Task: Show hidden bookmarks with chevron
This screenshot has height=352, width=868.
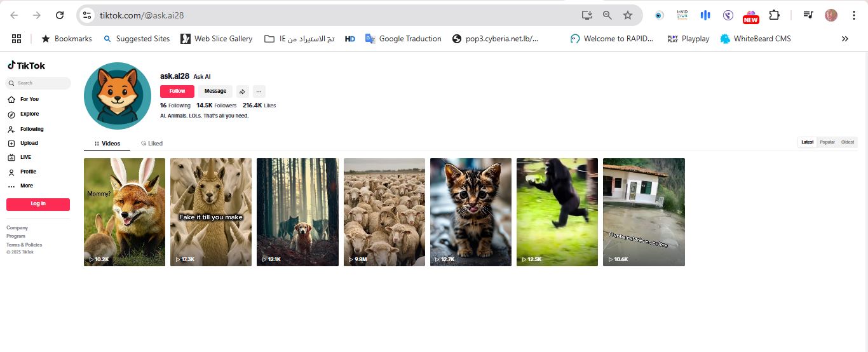Action: (x=844, y=39)
